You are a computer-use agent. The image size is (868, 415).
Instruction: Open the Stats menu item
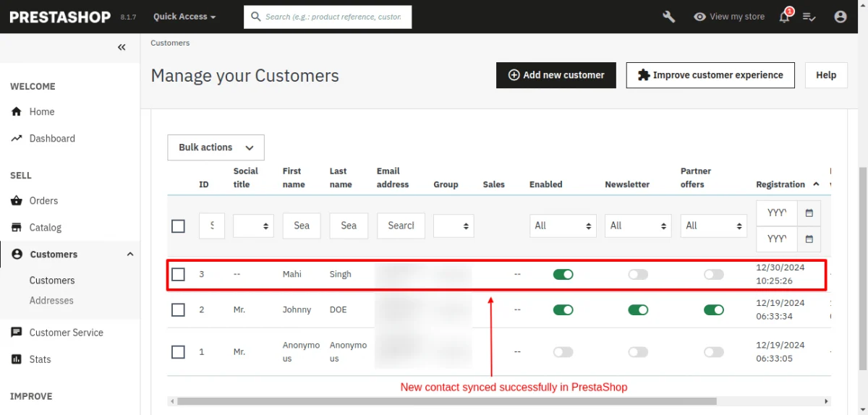pos(41,359)
